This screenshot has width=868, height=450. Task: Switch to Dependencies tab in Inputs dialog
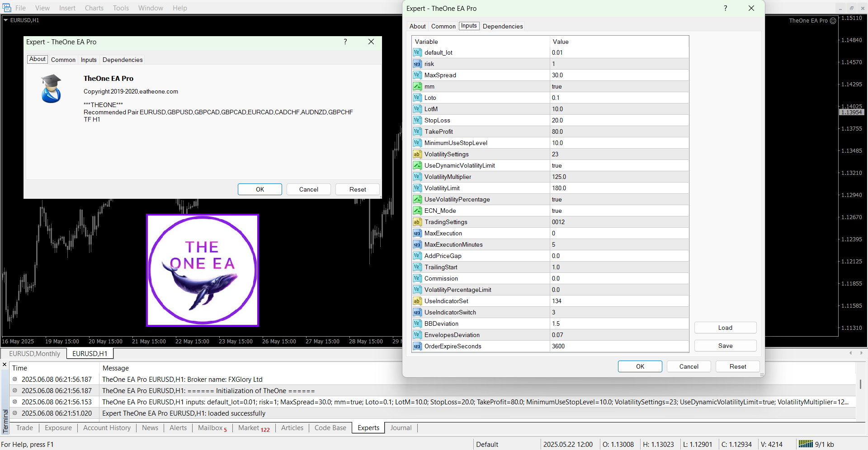click(503, 26)
